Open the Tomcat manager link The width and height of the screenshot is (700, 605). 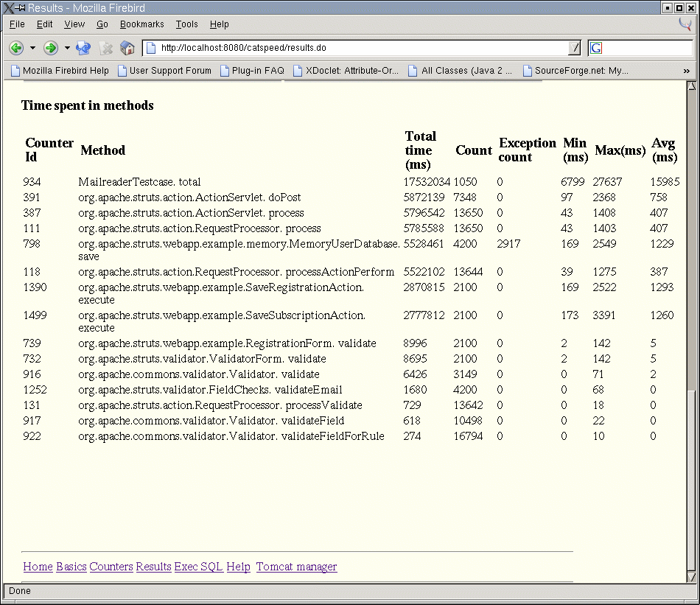click(x=296, y=567)
